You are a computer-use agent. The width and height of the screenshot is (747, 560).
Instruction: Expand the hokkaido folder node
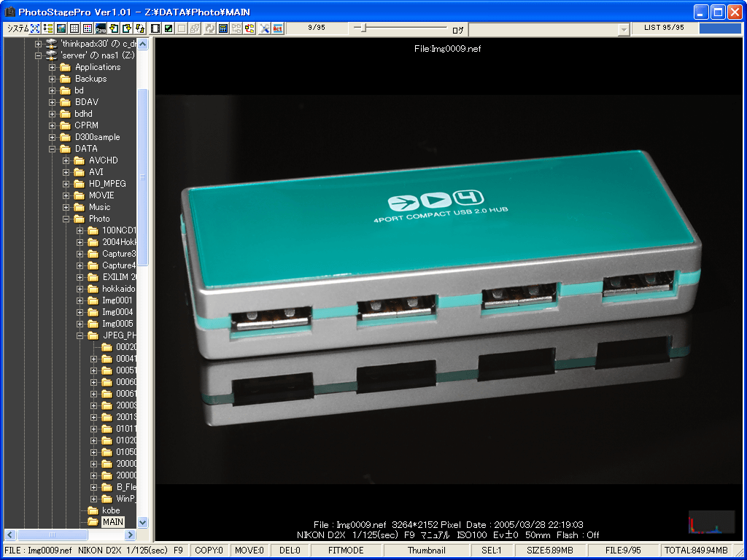tap(80, 289)
